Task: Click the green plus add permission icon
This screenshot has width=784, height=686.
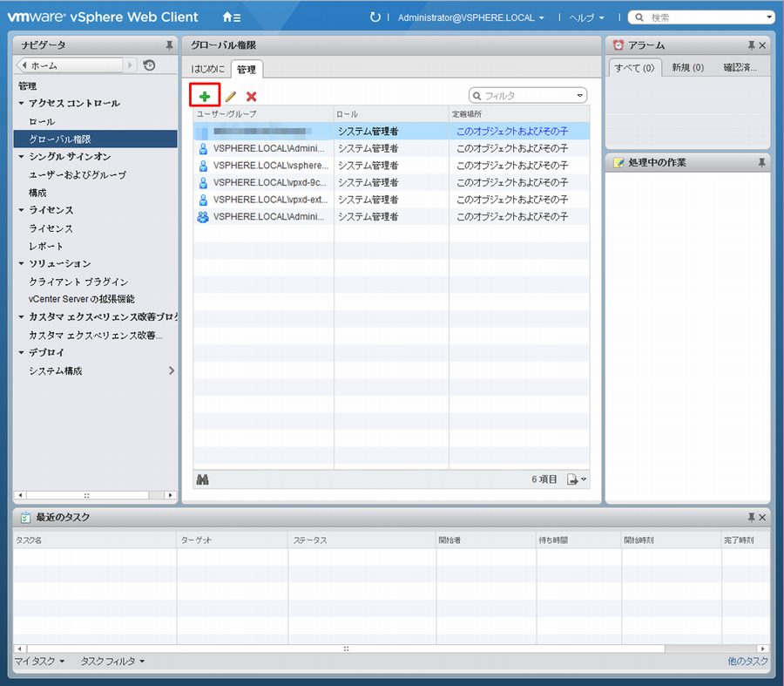Action: 205,96
